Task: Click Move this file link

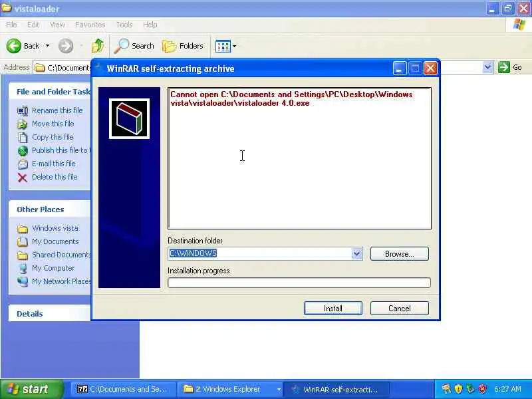Action: [x=53, y=124]
